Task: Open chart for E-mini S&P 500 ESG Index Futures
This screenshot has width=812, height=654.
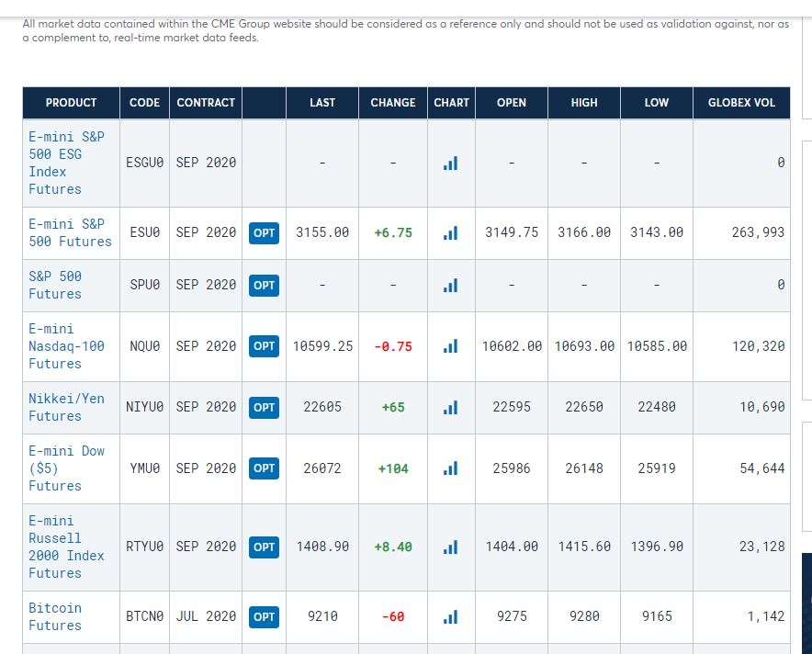Action: coord(450,163)
